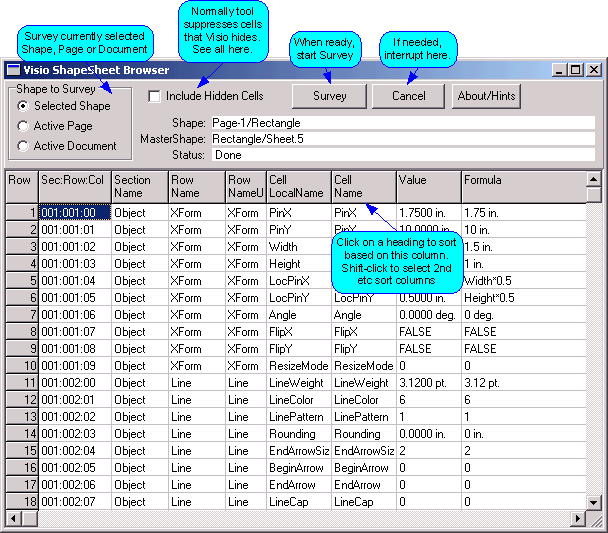This screenshot has height=533, width=608.
Task: Click the vertical scrollbar up arrow
Action: (594, 179)
